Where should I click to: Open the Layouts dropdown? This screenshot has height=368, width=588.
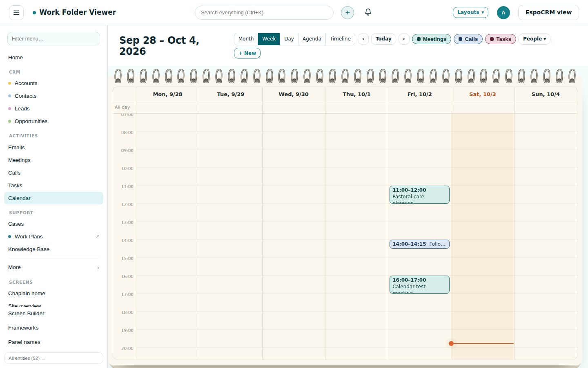[x=470, y=12]
